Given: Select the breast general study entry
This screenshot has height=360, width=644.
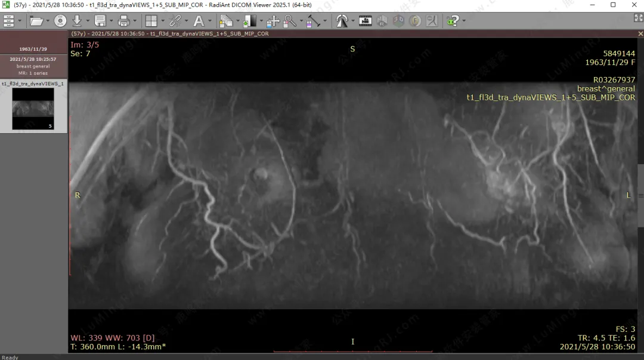Looking at the screenshot, I should point(33,66).
